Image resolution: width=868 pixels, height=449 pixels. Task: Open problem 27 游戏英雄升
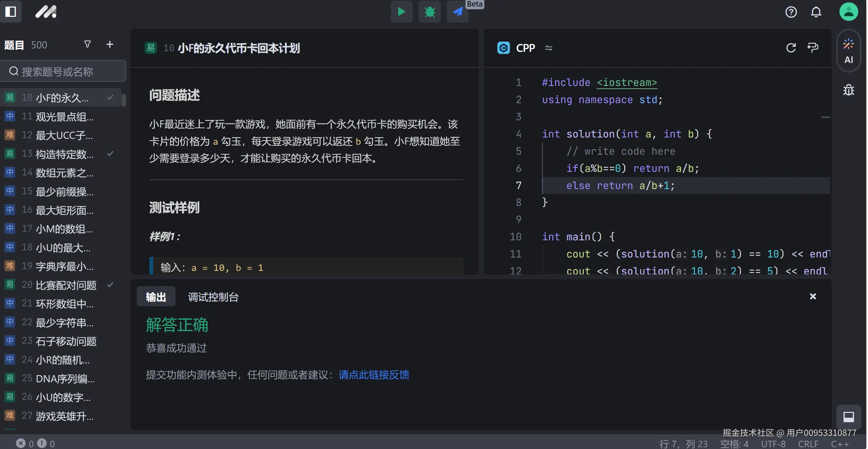click(x=61, y=416)
